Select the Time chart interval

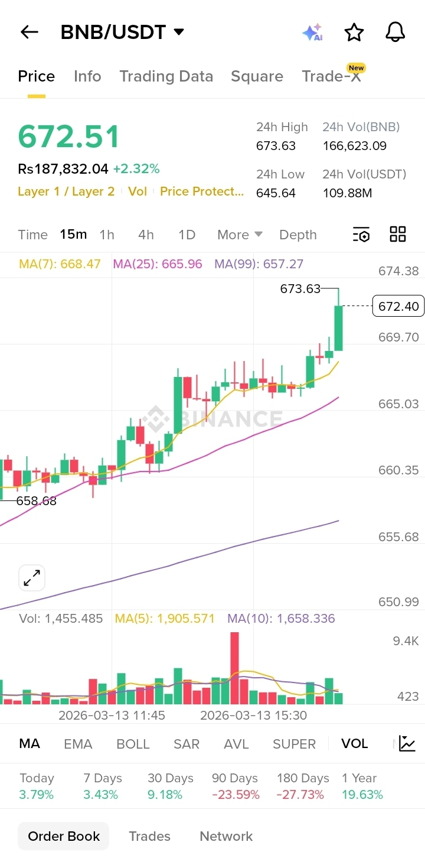pyautogui.click(x=32, y=235)
